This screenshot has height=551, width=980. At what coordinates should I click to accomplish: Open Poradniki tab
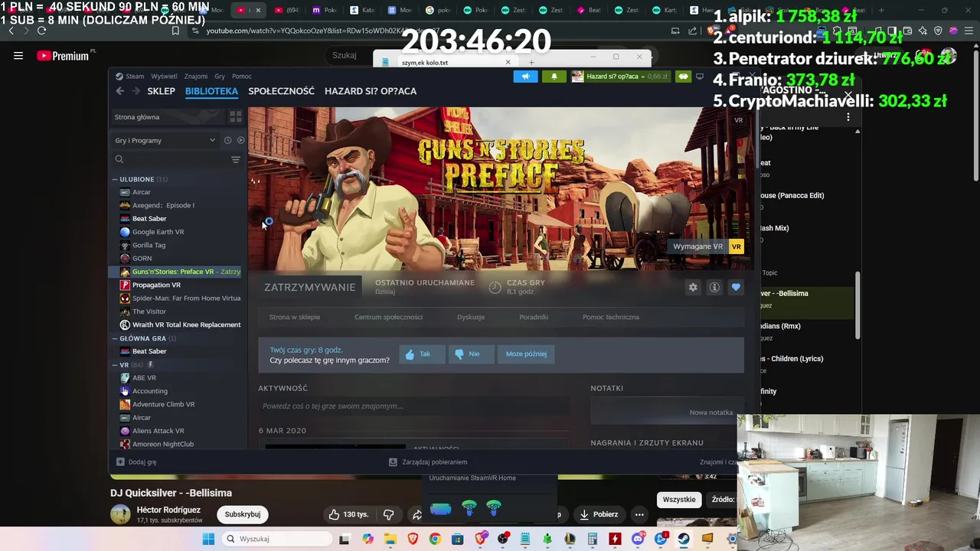point(534,317)
